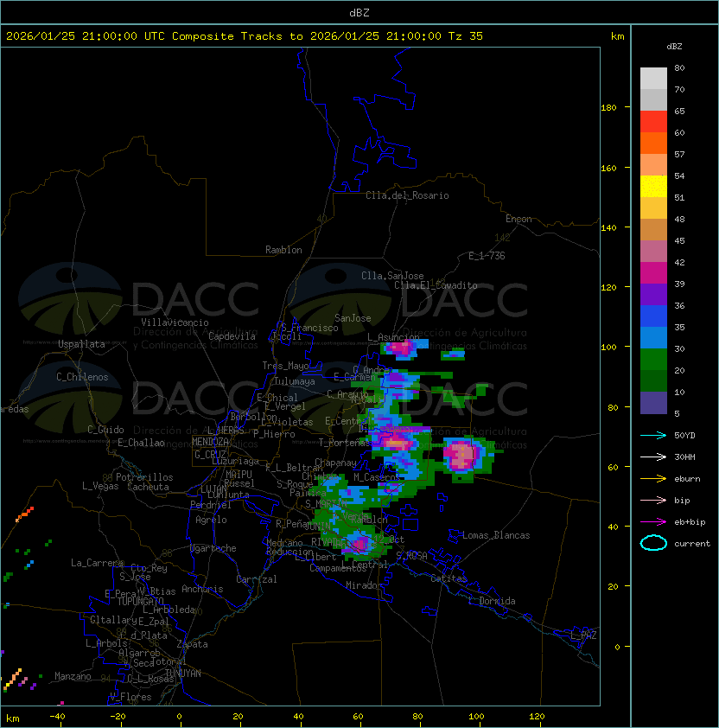Click the 'Encon' map label
Viewport: 719px width, 728px height.
[519, 219]
